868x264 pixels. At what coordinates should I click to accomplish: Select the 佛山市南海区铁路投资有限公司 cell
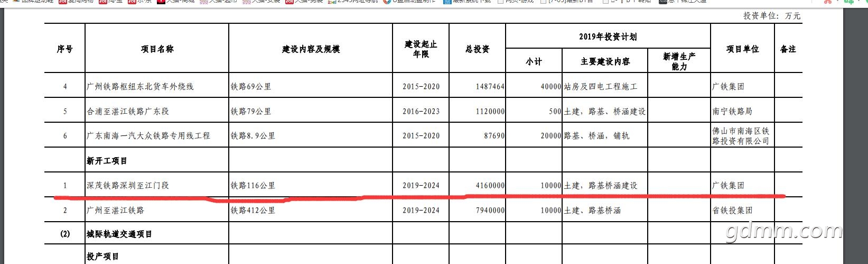point(741,136)
